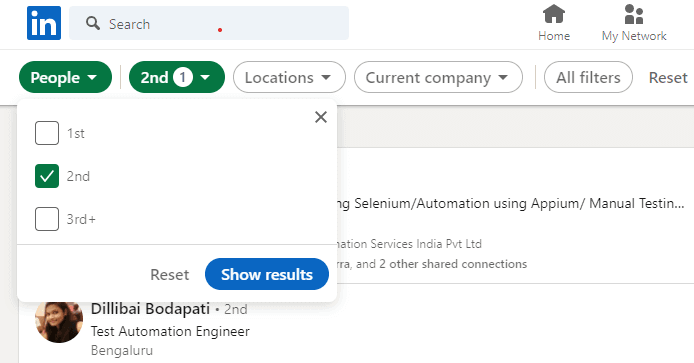Image resolution: width=694 pixels, height=363 pixels.
Task: Open the People filter dropdown
Action: tap(66, 77)
